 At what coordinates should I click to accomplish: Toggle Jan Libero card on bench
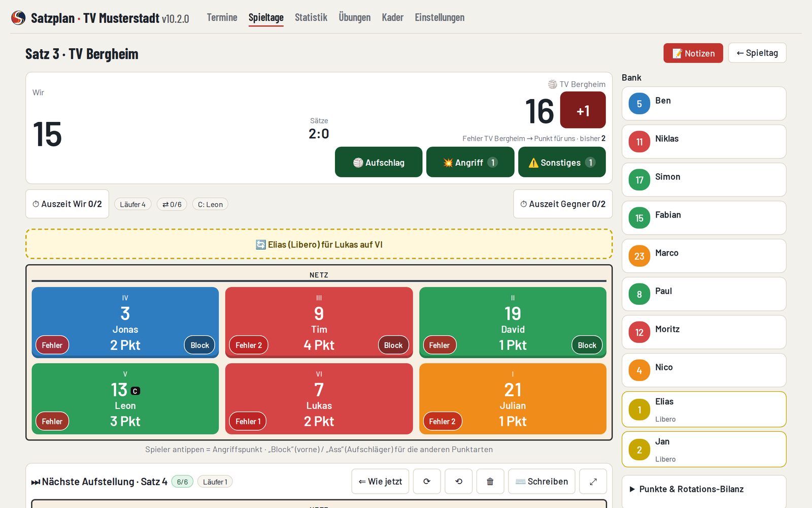click(x=704, y=450)
